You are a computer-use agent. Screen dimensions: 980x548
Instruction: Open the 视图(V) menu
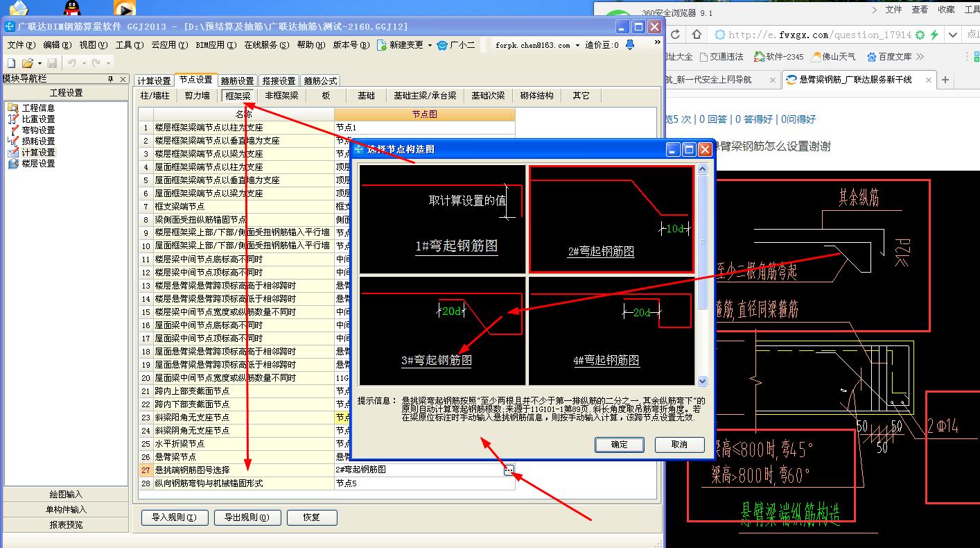[x=93, y=45]
